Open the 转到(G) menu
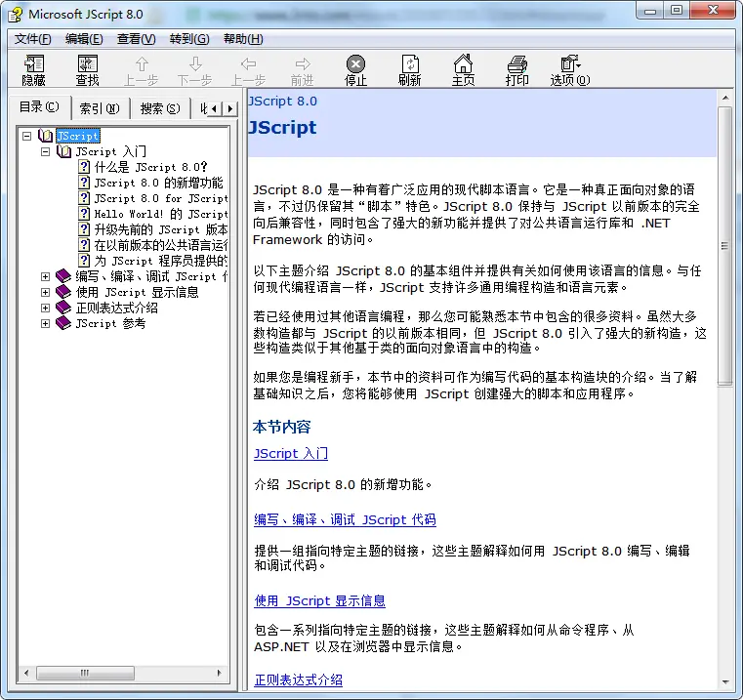 [188, 39]
